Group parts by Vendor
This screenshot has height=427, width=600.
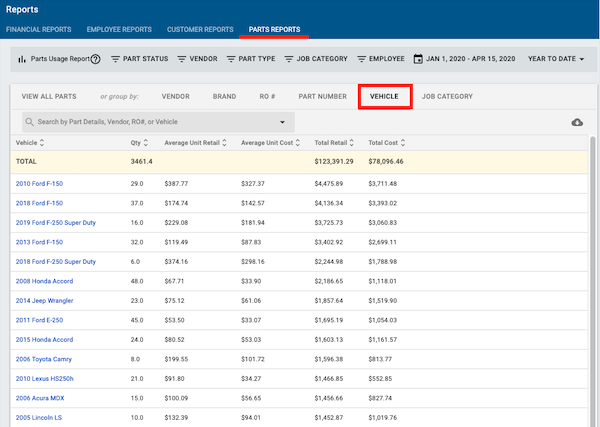click(x=176, y=96)
